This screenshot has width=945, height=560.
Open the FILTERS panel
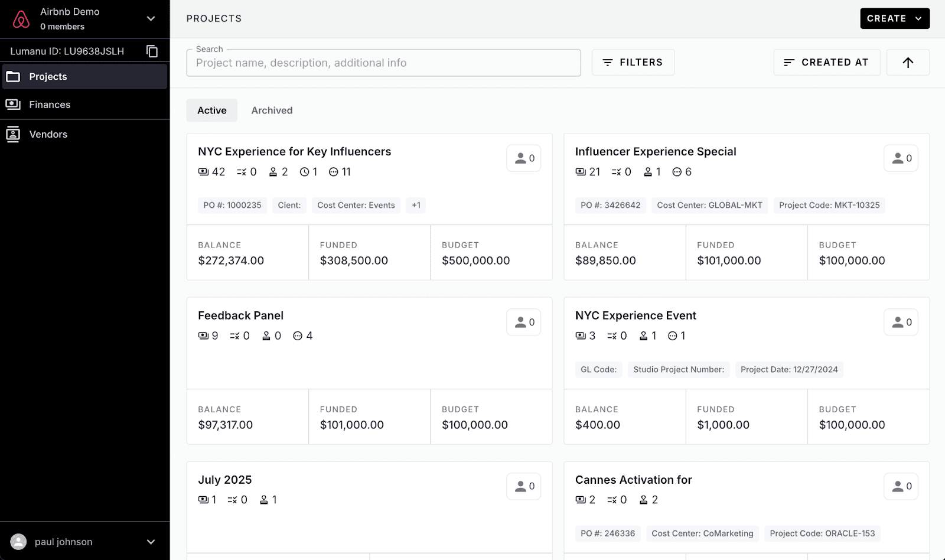tap(633, 62)
